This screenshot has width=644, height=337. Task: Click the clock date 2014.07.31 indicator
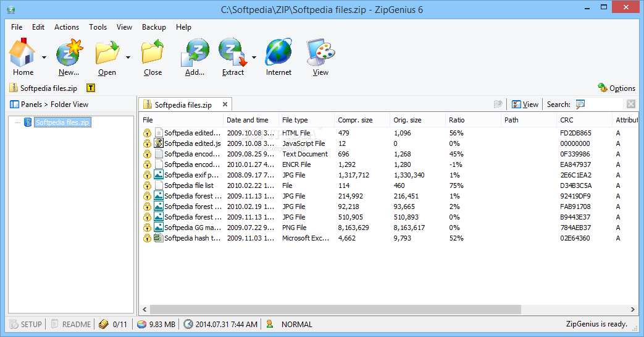point(220,324)
